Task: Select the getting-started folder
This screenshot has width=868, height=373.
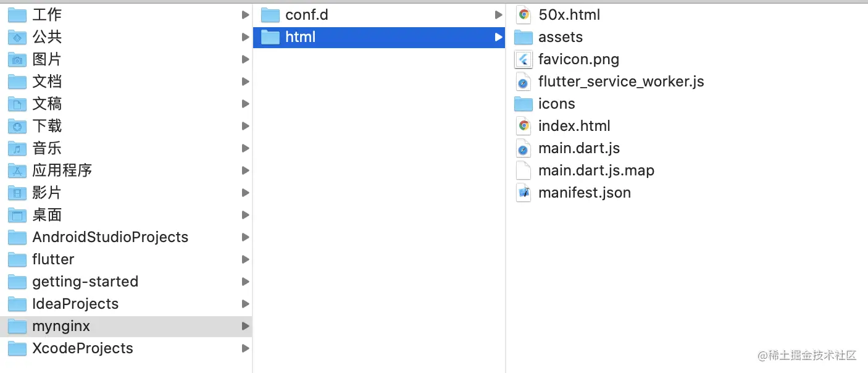Action: tap(85, 281)
